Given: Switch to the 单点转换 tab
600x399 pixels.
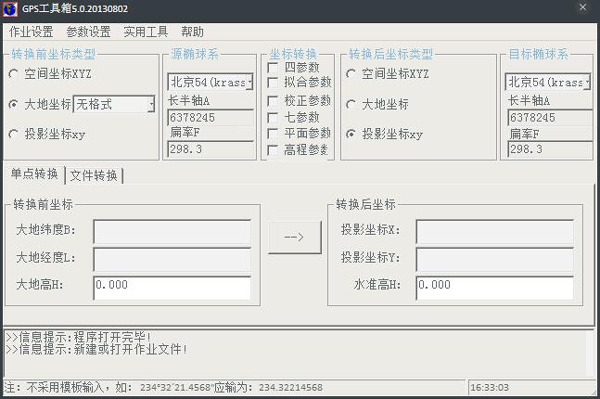Looking at the screenshot, I should [x=34, y=174].
